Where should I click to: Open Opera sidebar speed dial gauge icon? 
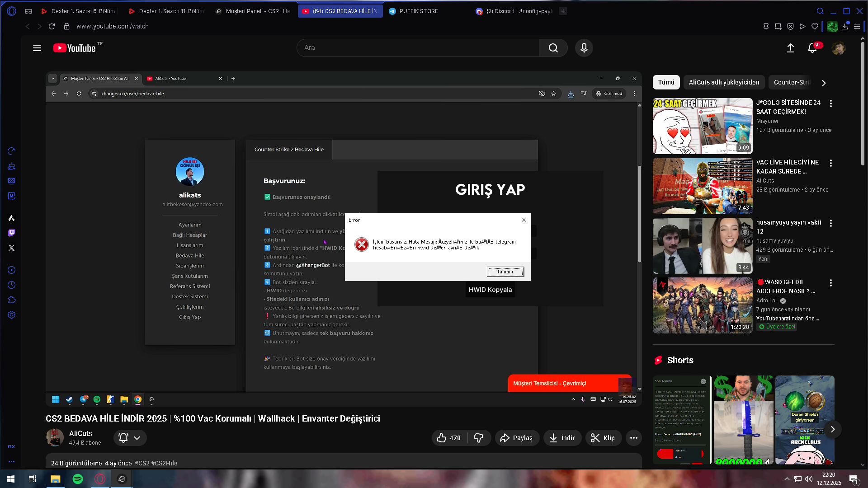(12, 151)
